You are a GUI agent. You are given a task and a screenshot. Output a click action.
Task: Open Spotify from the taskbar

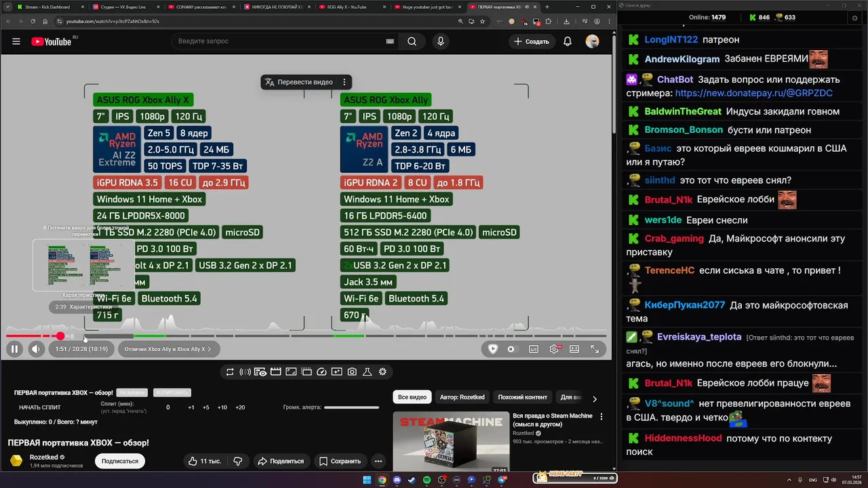click(427, 480)
